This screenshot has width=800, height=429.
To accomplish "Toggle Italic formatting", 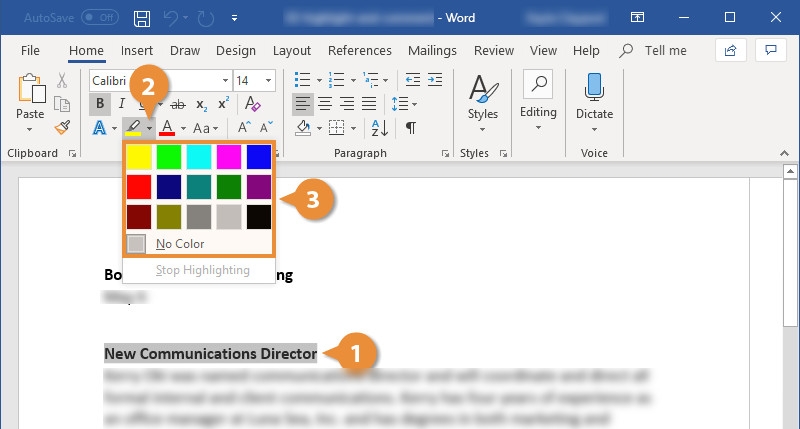I will 122,103.
